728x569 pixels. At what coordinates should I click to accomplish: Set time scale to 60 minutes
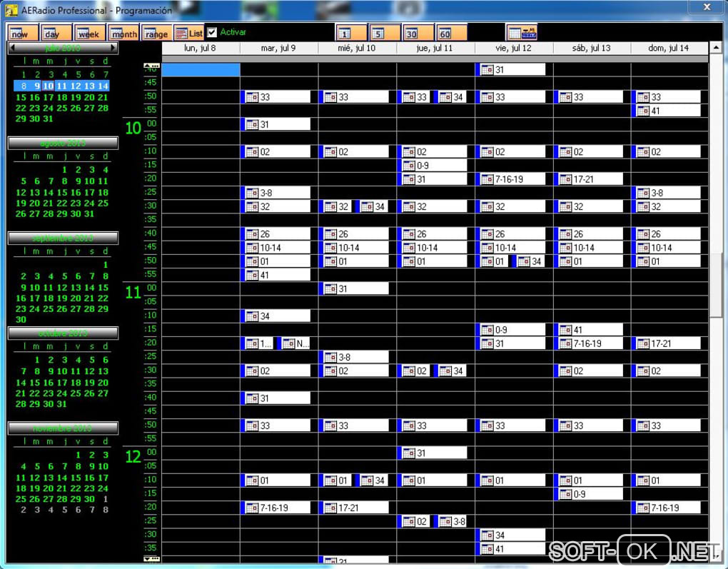click(x=451, y=33)
